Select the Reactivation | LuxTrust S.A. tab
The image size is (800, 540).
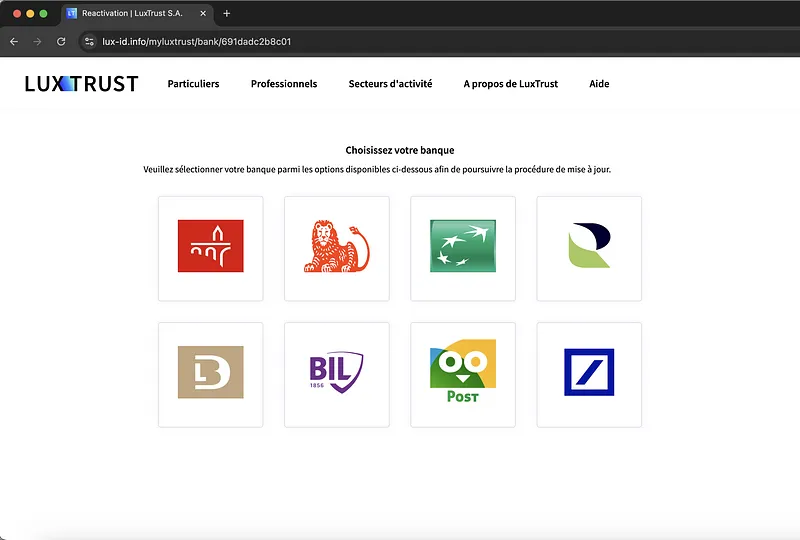(x=137, y=14)
